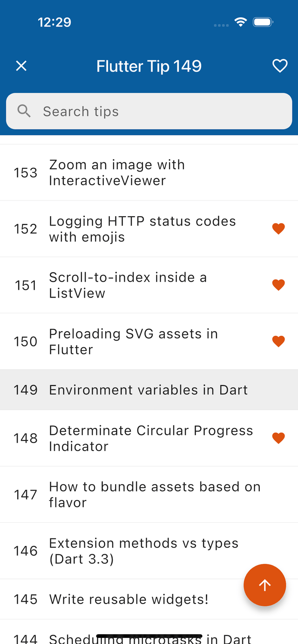
Task: Tap heart beside Determinate Circular Progress Indicator
Action: [x=278, y=438]
